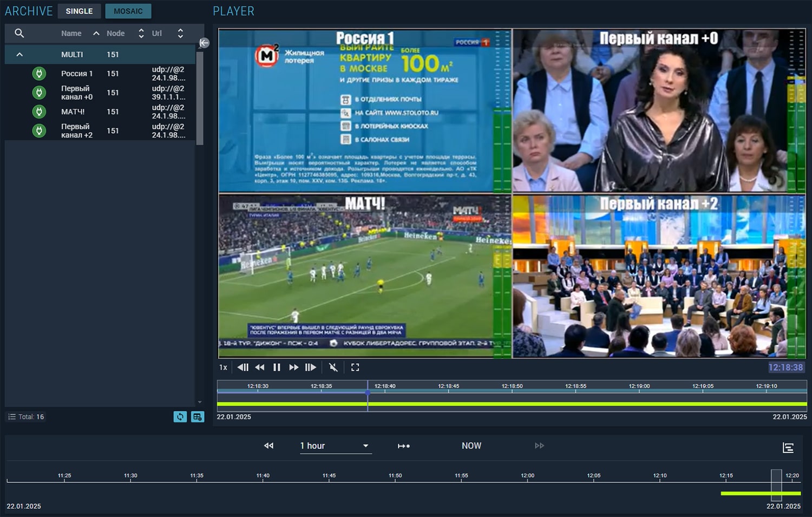Click the Total: 16 count label

tap(26, 416)
